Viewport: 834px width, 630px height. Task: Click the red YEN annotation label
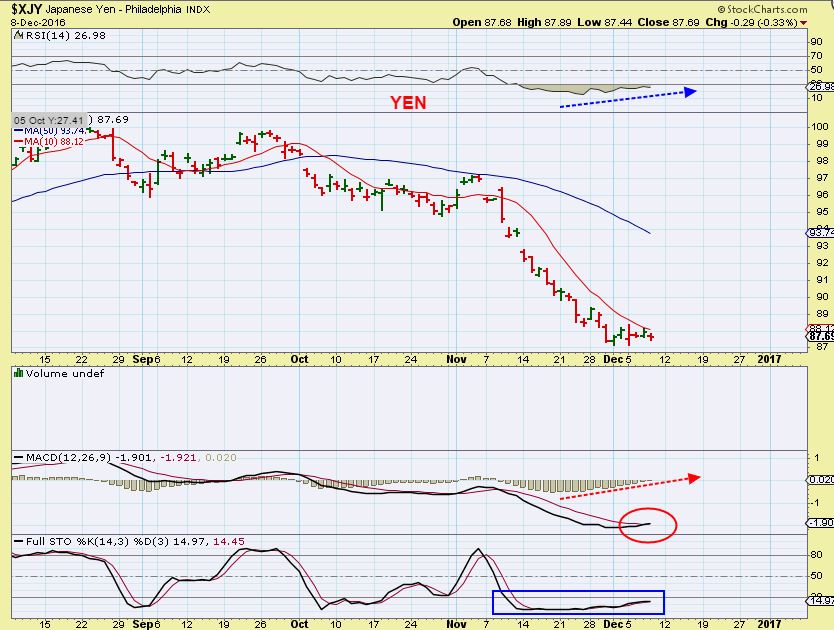[x=406, y=102]
